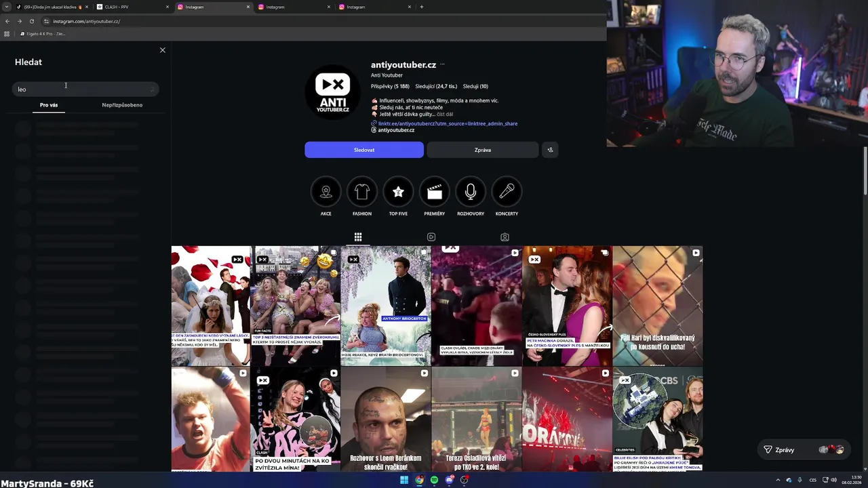Open Spotify from the taskbar

coord(435,480)
